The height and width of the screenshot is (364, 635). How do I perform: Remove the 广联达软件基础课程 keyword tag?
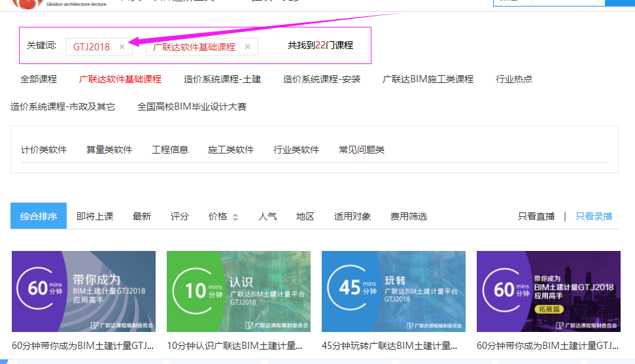247,47
